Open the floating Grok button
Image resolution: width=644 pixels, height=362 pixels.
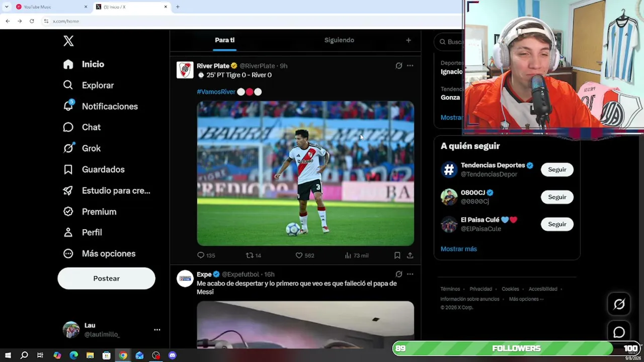[619, 304]
